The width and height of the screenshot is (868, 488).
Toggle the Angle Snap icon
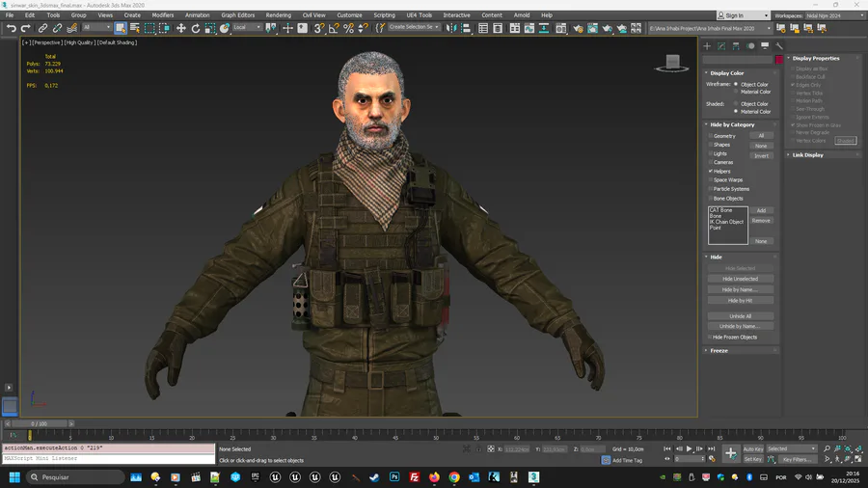click(x=334, y=28)
